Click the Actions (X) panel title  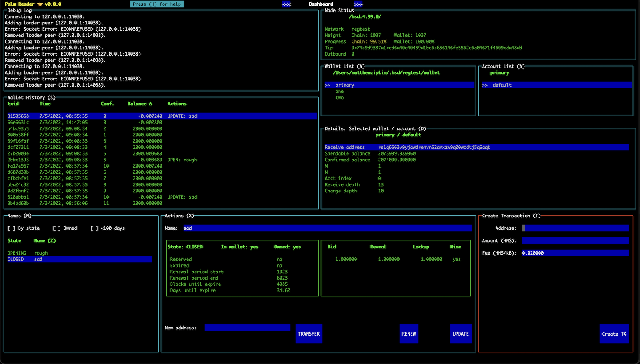click(x=180, y=216)
